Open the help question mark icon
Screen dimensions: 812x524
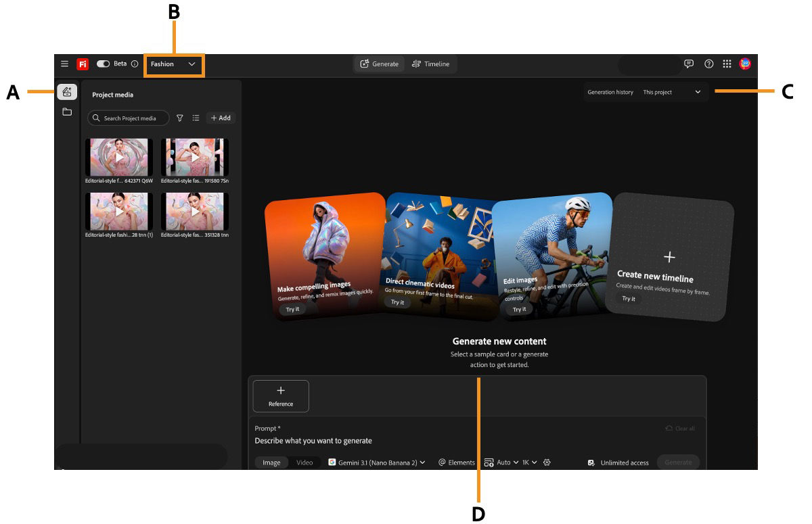point(708,64)
